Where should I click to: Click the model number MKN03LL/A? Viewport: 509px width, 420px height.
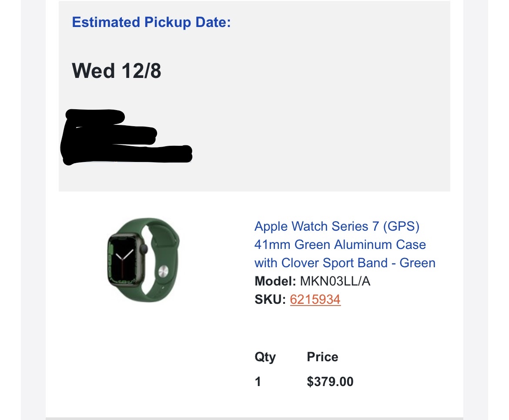pos(335,281)
